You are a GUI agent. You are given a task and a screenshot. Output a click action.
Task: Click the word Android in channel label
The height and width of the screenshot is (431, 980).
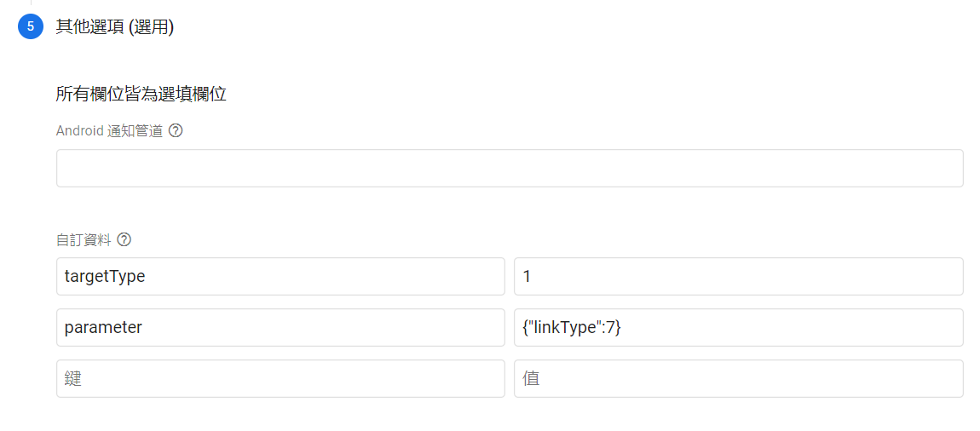click(x=79, y=131)
